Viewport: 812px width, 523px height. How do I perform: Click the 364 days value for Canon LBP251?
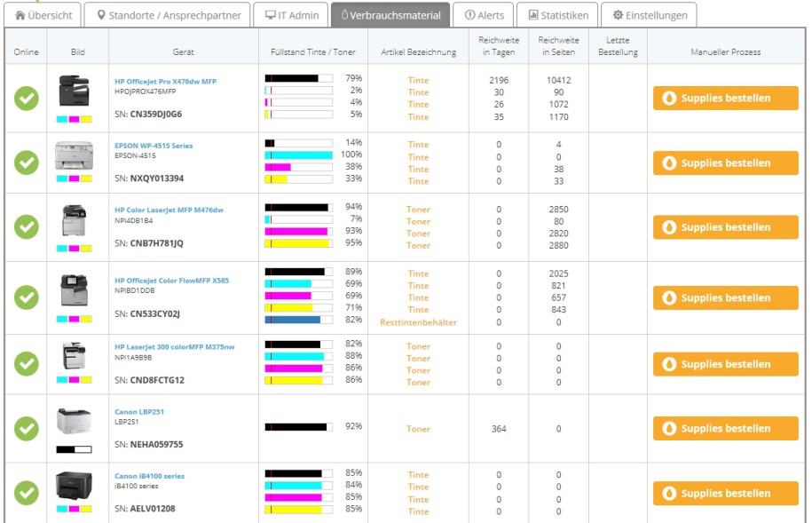499,429
